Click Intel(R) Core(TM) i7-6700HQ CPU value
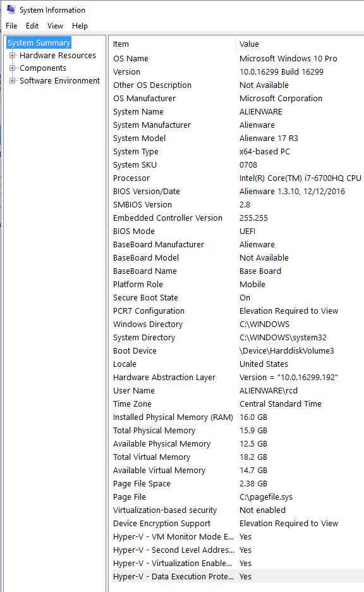 (x=300, y=178)
